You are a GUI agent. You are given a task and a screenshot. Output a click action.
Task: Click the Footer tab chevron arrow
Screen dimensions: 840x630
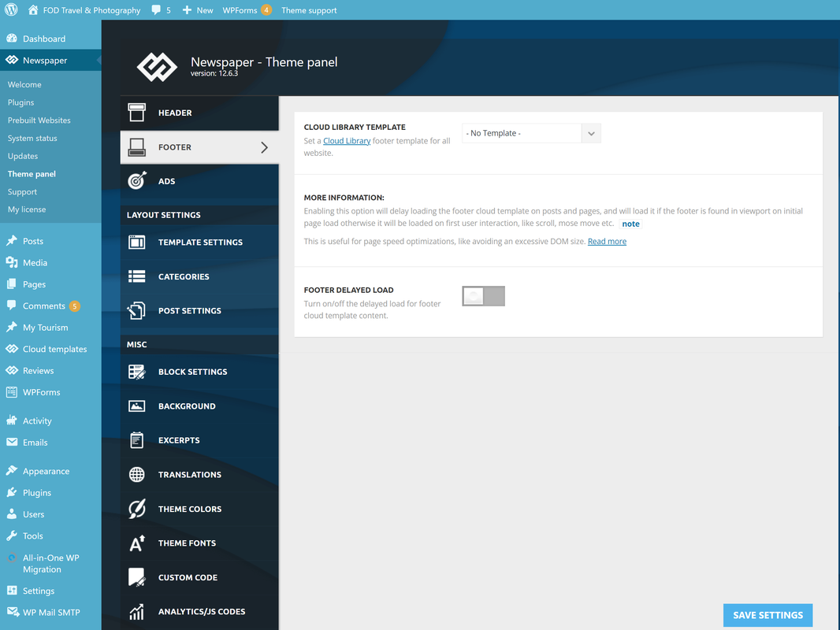point(264,147)
